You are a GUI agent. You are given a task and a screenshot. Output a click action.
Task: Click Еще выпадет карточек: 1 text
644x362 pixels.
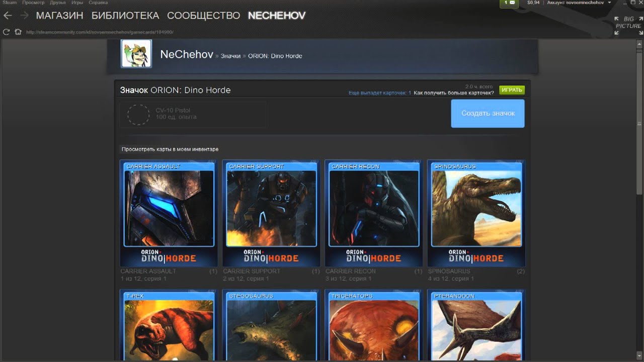380,93
